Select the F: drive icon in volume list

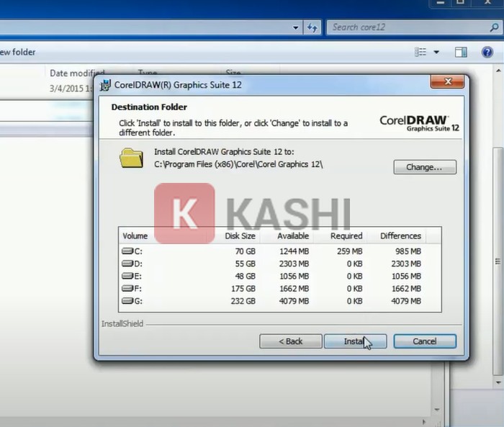pos(128,288)
